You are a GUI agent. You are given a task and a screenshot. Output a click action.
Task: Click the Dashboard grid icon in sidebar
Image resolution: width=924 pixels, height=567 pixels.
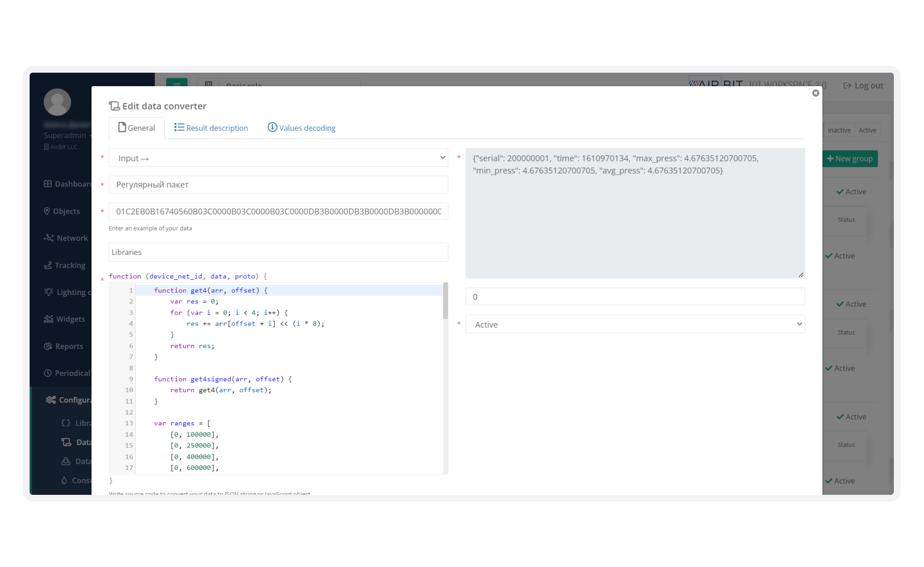[x=48, y=184]
